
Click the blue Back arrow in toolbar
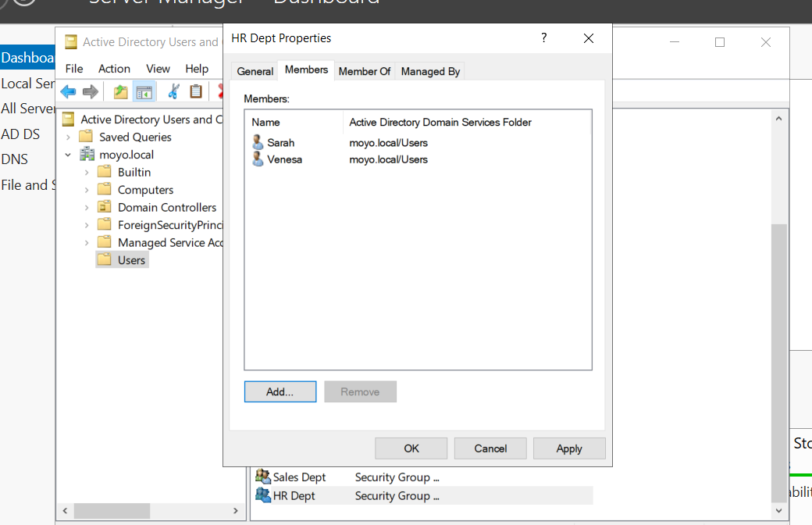(69, 92)
